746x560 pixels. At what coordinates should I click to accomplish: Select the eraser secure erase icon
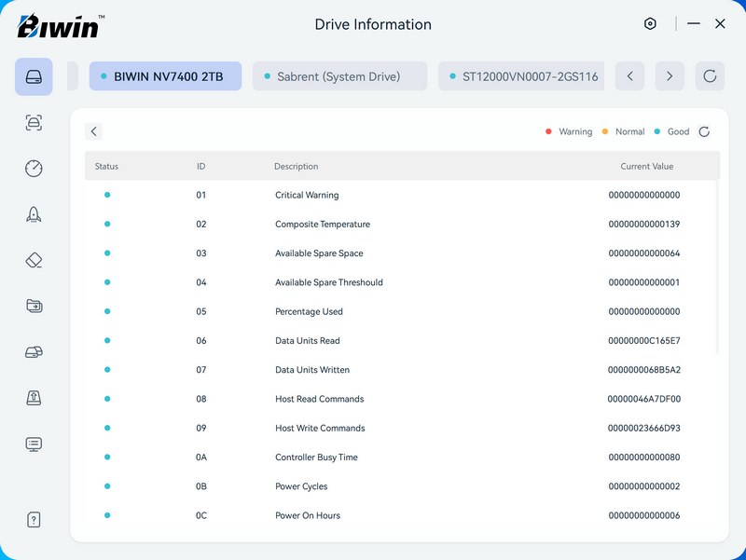pos(34,260)
